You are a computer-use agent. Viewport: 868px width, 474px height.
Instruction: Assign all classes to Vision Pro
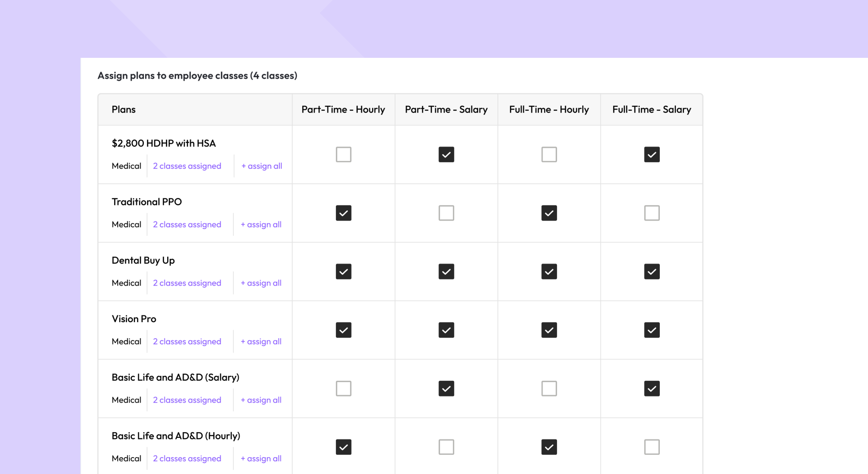261,342
